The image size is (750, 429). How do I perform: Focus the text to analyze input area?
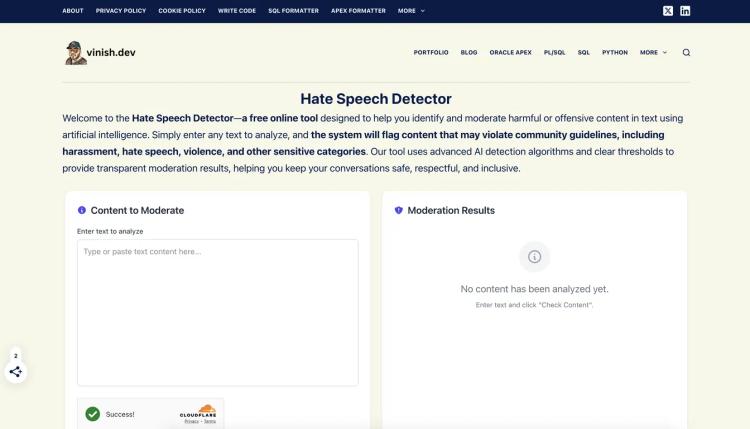click(x=218, y=313)
